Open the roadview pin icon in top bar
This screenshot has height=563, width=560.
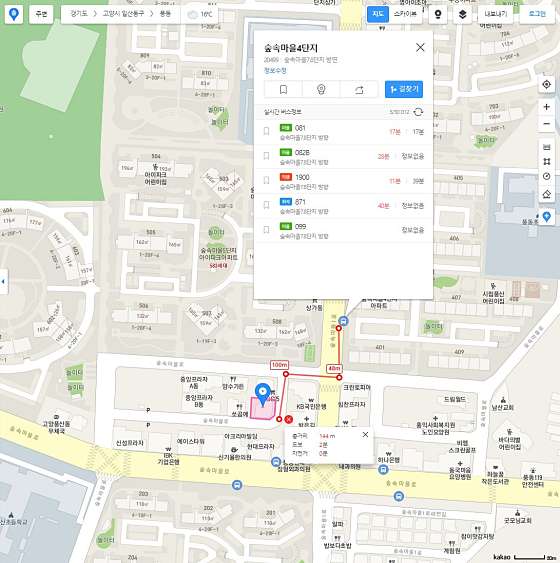[438, 14]
